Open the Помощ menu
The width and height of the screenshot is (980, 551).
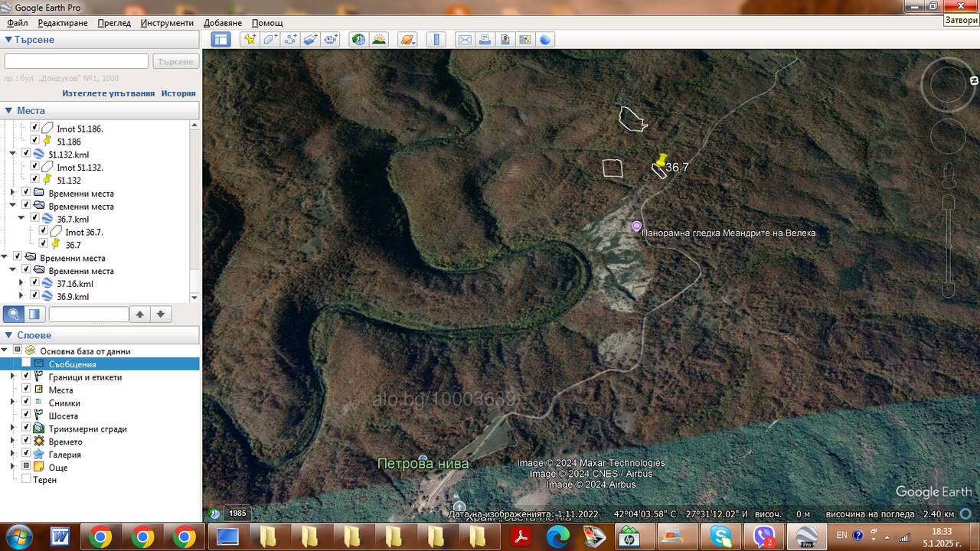(x=267, y=23)
